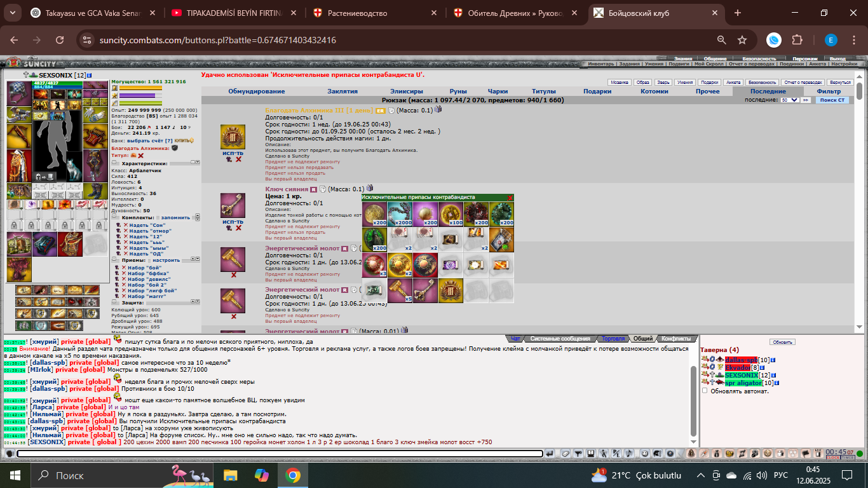Click the red rune x3 reward icon
Viewport: 868px width, 488px height.
[374, 265]
